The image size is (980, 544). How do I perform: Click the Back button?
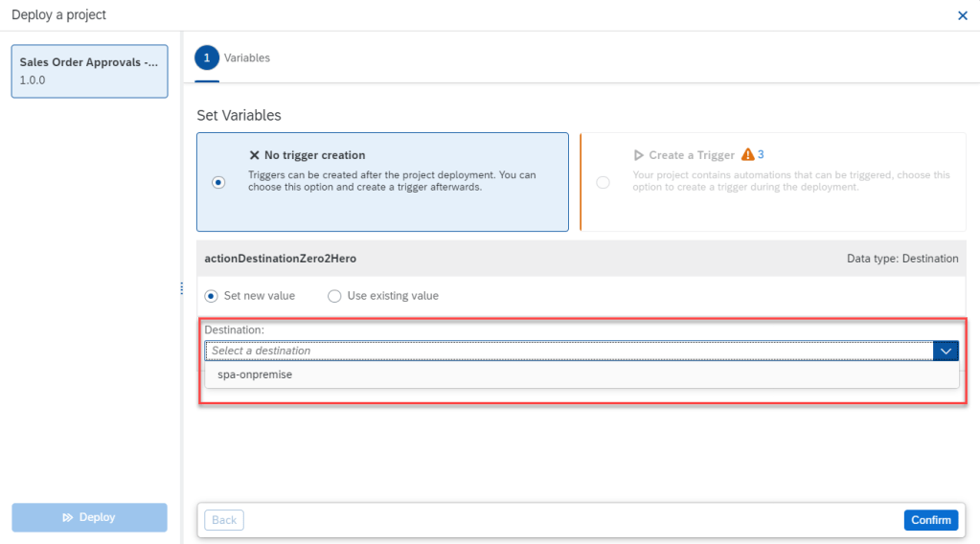pos(224,520)
